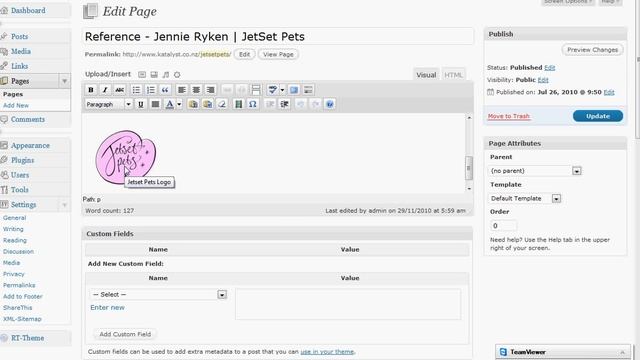Click Preview Changes button
This screenshot has height=360, width=640.
[592, 50]
